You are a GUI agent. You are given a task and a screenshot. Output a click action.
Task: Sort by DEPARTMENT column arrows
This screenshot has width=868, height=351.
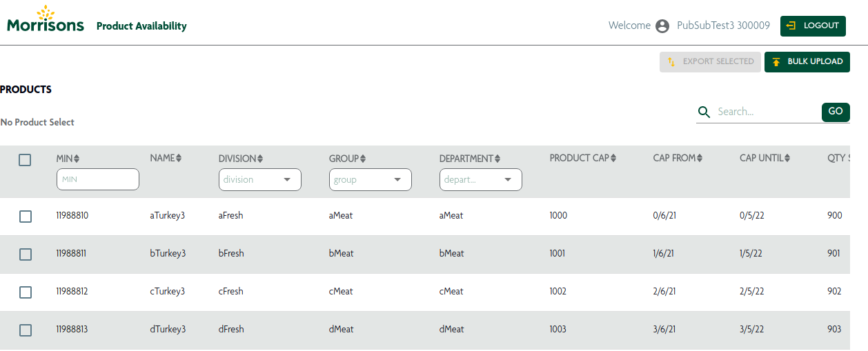(497, 159)
